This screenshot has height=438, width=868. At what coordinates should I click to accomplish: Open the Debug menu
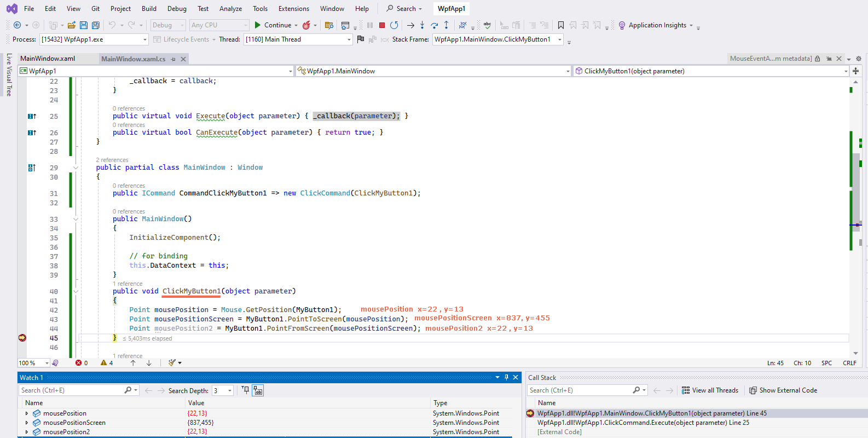point(177,9)
